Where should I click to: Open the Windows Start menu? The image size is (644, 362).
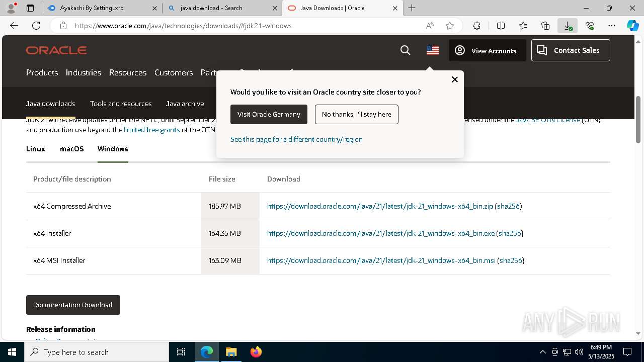(x=12, y=352)
